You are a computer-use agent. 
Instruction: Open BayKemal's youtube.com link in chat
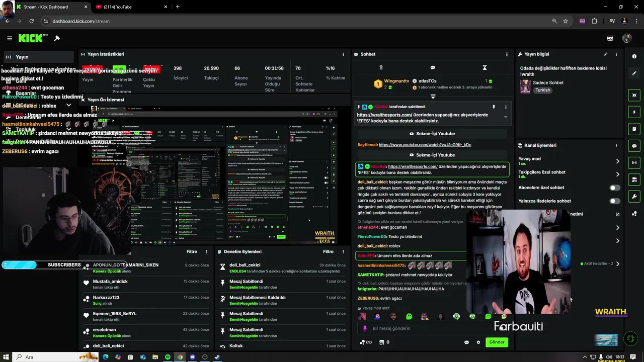[425, 145]
